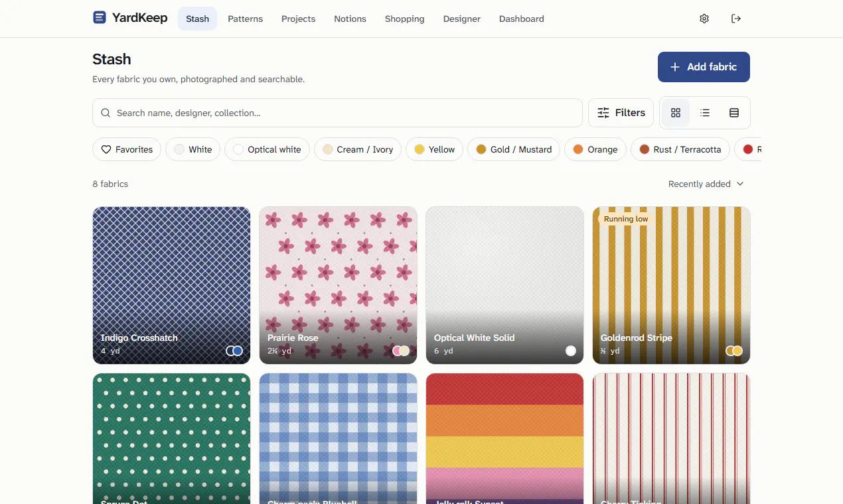Click the Running low badge
843x504 pixels.
pos(626,219)
